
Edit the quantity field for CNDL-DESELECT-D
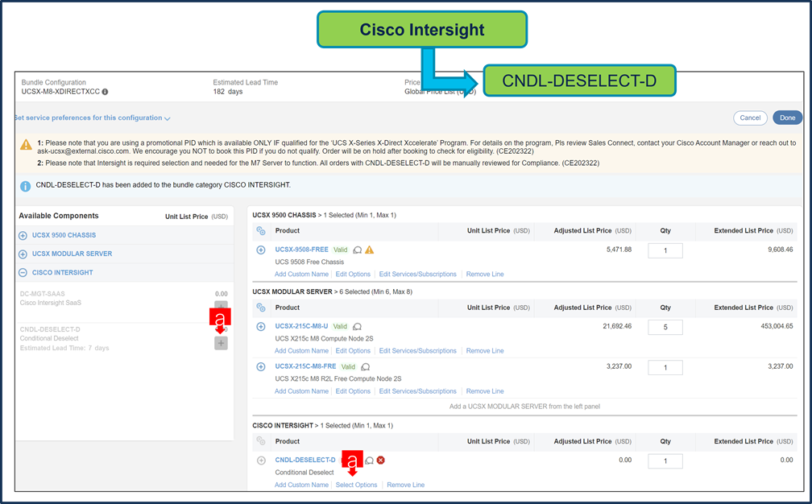(665, 461)
